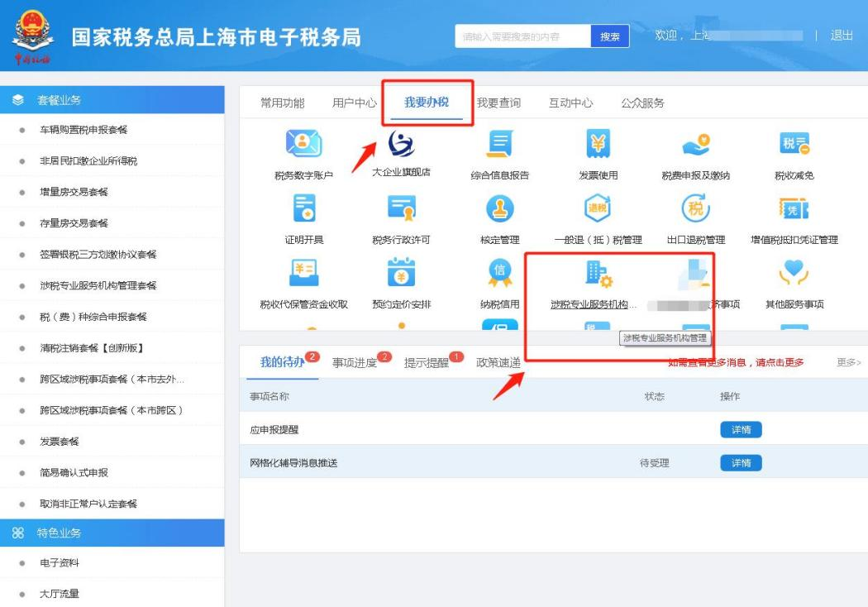Click 退出 to log out
The height and width of the screenshot is (607, 868).
[842, 36]
